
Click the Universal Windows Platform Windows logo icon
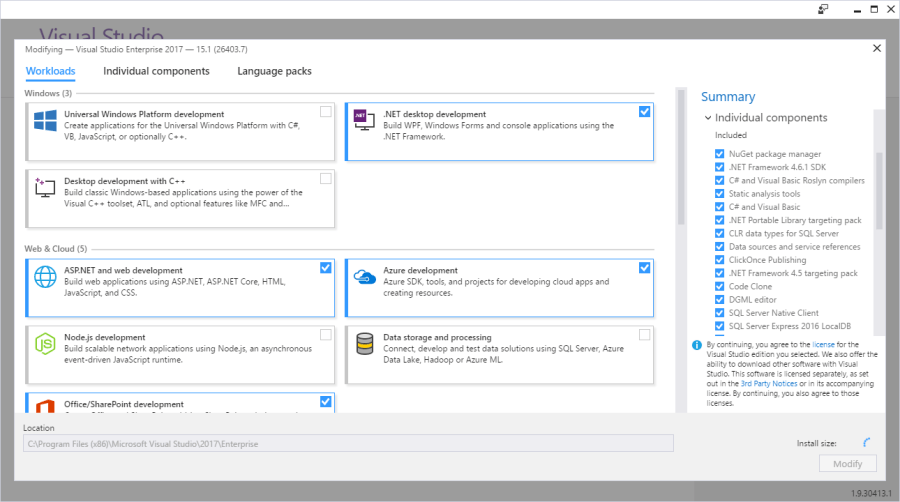45,121
